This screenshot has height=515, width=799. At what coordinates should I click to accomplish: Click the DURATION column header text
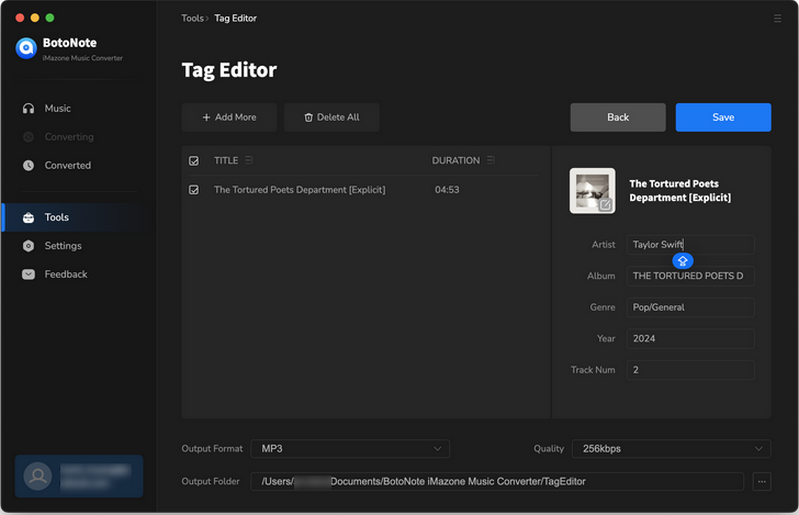tap(456, 161)
